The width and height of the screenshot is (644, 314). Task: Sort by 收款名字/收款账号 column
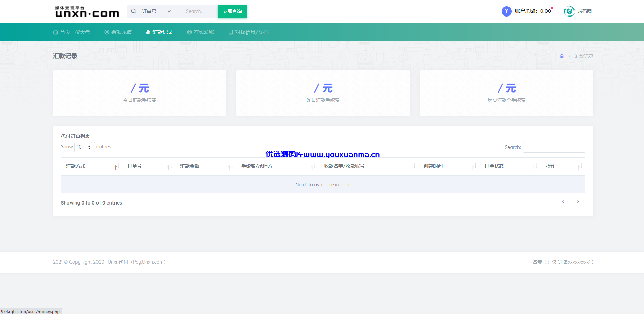pos(369,166)
